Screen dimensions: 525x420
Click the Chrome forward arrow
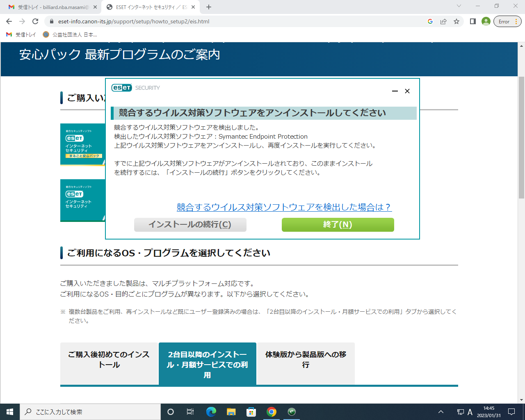[22, 21]
